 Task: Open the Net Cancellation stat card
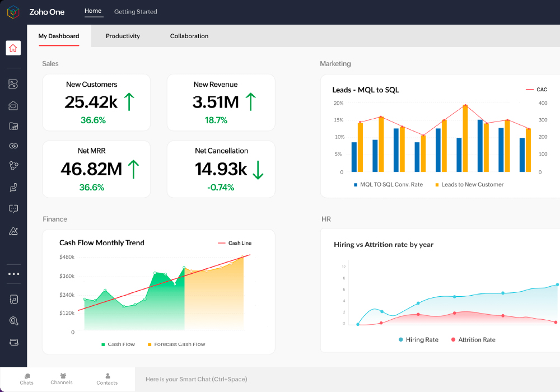click(221, 169)
